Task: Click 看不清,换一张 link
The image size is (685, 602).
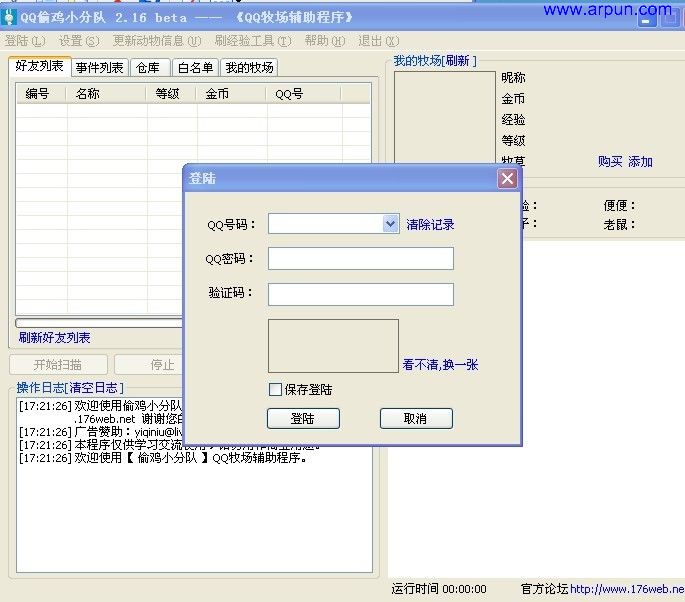Action: coord(440,364)
